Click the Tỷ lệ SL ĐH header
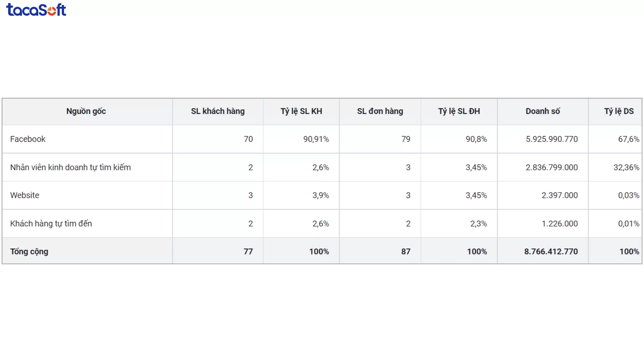This screenshot has height=362, width=644. pyautogui.click(x=459, y=111)
